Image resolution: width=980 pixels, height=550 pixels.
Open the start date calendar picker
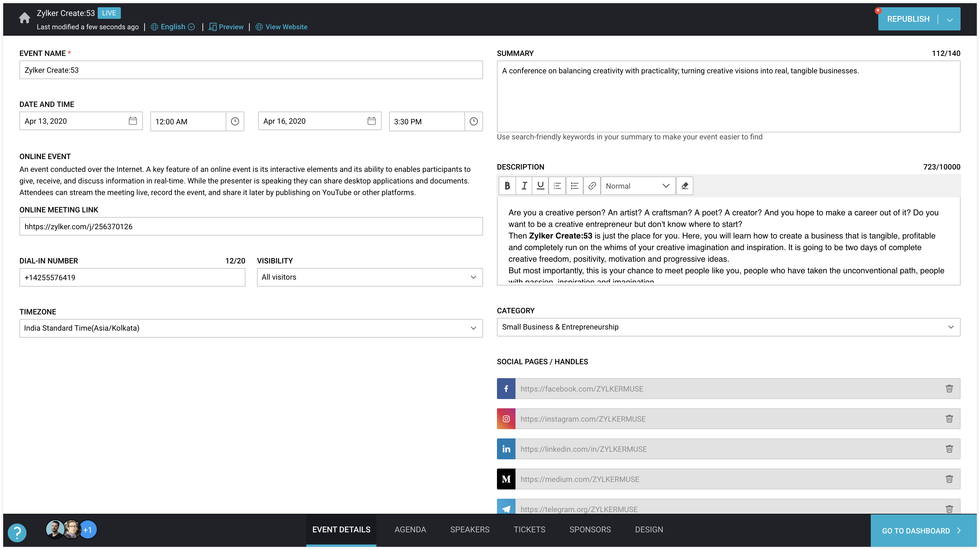[133, 121]
